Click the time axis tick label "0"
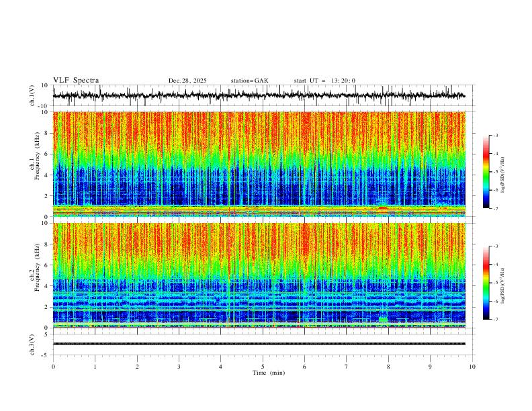Image resolution: width=532 pixels, height=411 pixels. tap(53, 367)
